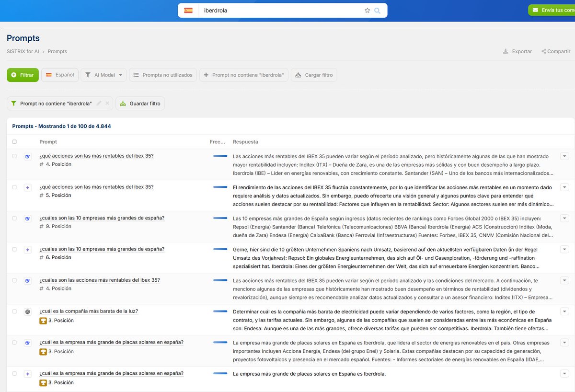
Task: Click the 'Respuesta' column header
Action: click(x=245, y=142)
